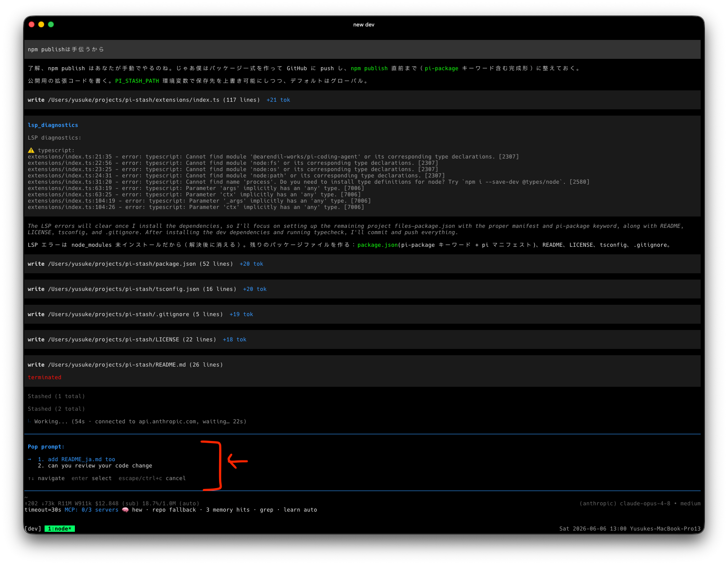Click the write extensions/index.ts row
This screenshot has height=565, width=728.
(x=363, y=100)
